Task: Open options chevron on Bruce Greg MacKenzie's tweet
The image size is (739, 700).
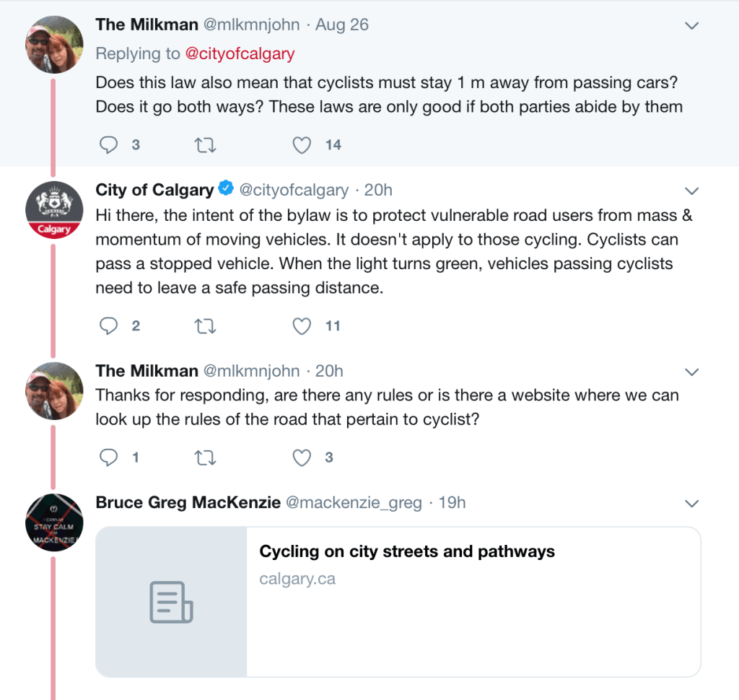Action: [691, 503]
